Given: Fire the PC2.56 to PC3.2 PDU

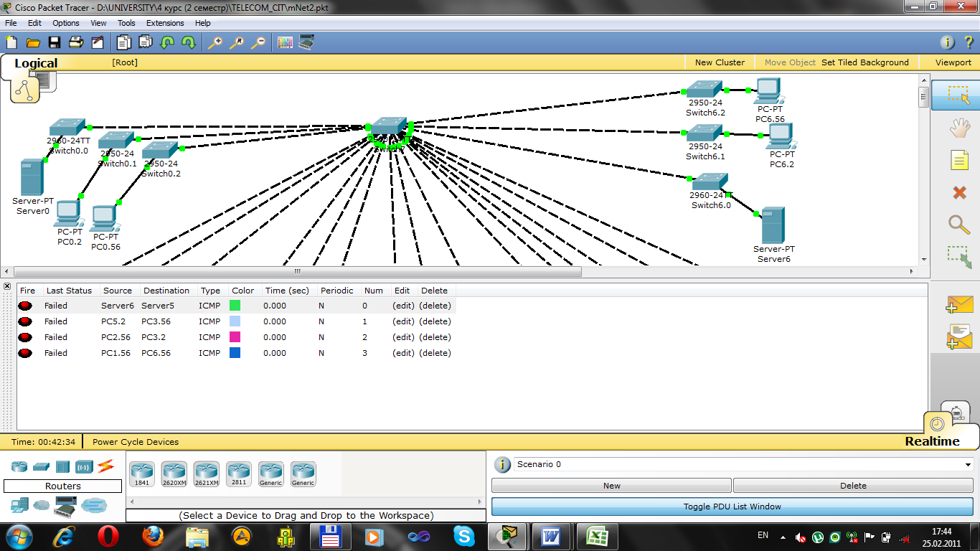Looking at the screenshot, I should (25, 337).
